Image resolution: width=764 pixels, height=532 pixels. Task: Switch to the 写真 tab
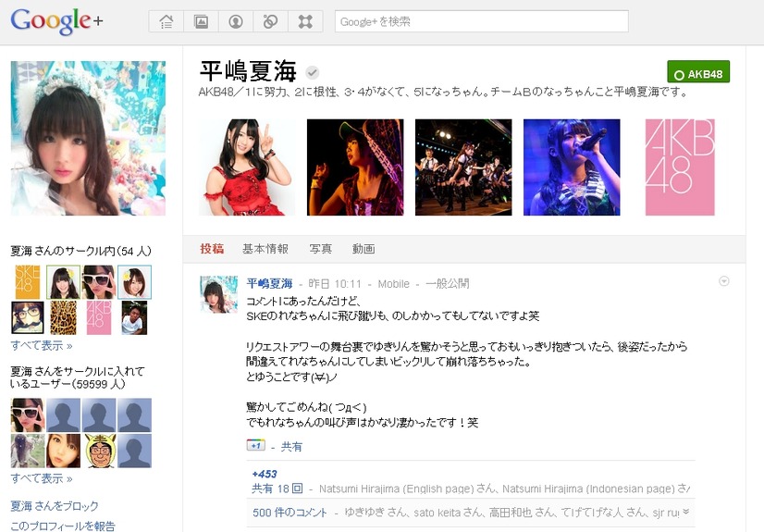tap(321, 249)
